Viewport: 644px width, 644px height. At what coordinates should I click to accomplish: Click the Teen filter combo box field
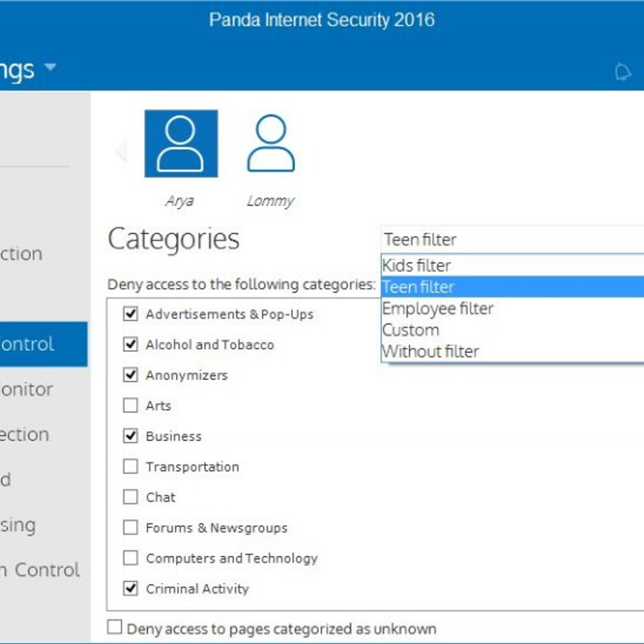512,239
